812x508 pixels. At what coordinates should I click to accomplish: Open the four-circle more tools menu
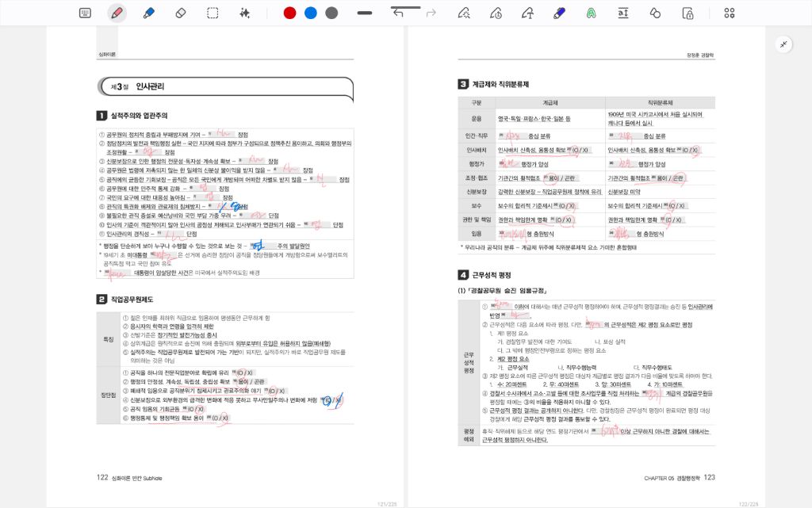[x=730, y=13]
